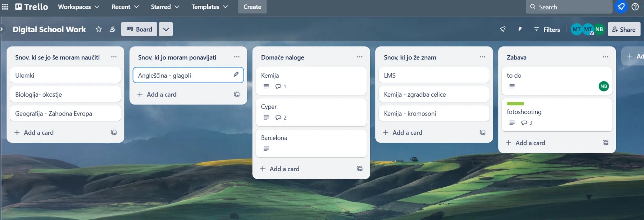644x220 pixels.
Task: Toggle the board Filters
Action: point(547,29)
